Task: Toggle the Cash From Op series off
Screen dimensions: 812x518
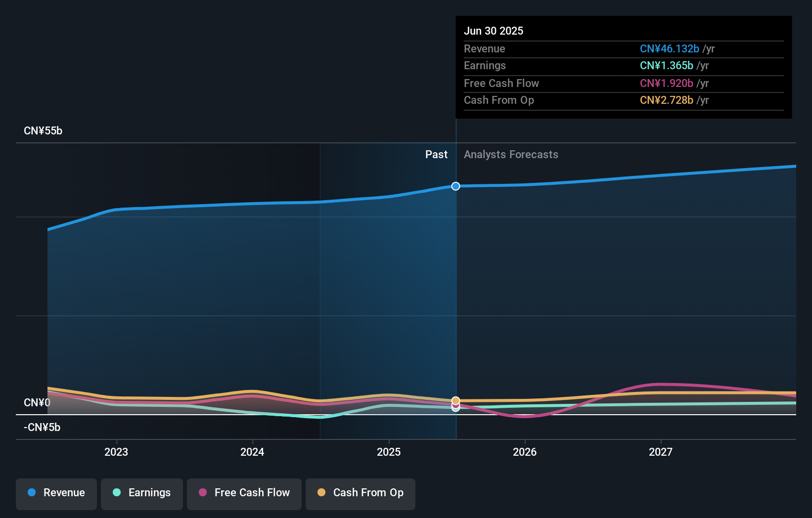Action: point(360,493)
